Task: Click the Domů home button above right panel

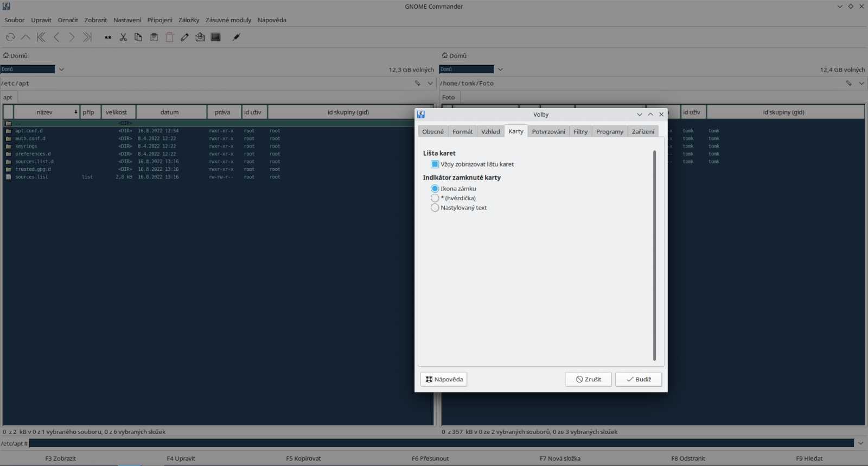Action: [x=454, y=55]
